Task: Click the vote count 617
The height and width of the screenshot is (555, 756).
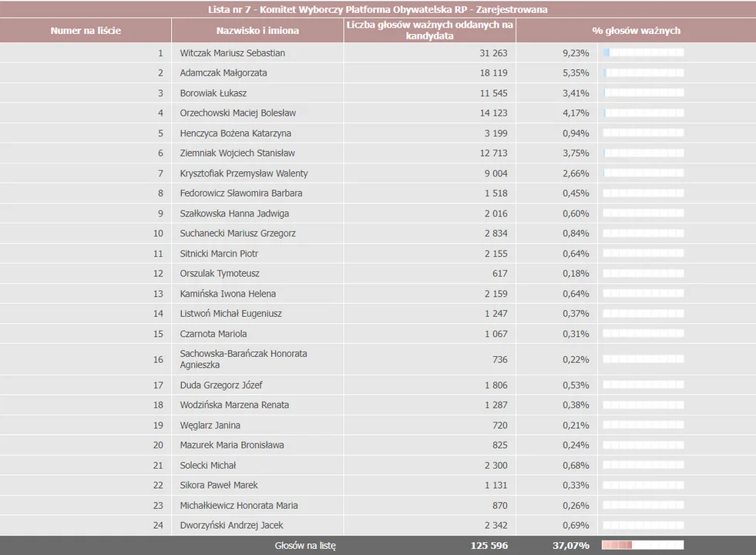Action: [500, 274]
